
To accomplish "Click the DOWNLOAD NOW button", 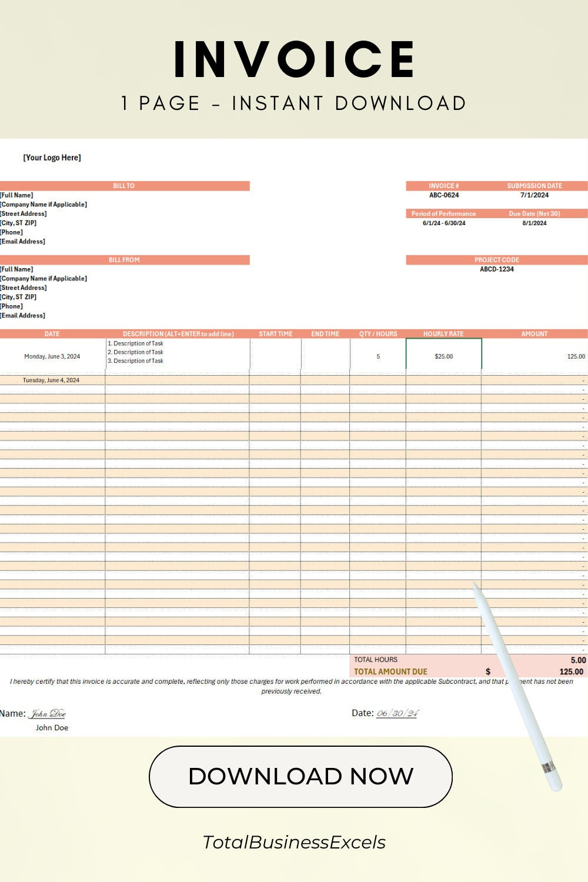I will coord(301,776).
